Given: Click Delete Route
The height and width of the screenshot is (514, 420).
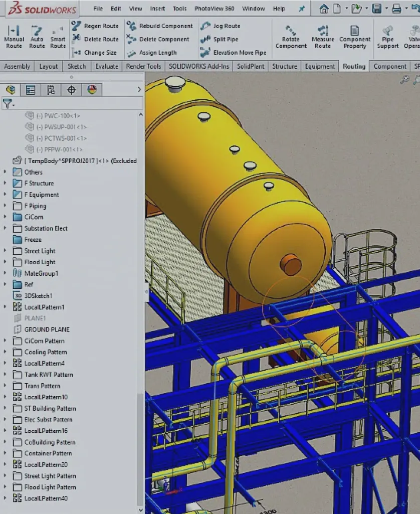Looking at the screenshot, I should pyautogui.click(x=95, y=39).
